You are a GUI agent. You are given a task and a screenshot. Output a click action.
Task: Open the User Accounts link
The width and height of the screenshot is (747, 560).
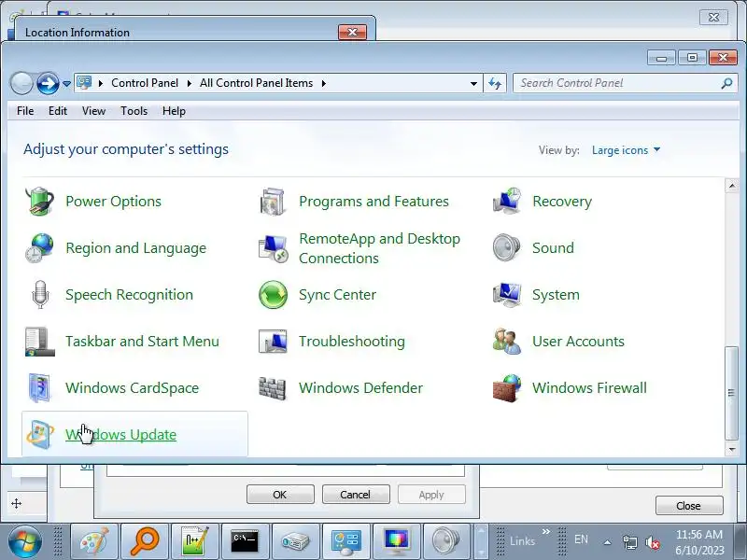click(578, 342)
